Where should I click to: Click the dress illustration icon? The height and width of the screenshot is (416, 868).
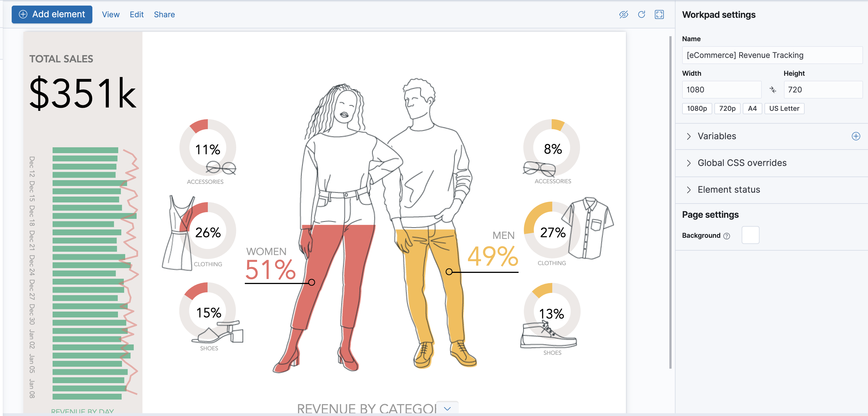click(178, 233)
